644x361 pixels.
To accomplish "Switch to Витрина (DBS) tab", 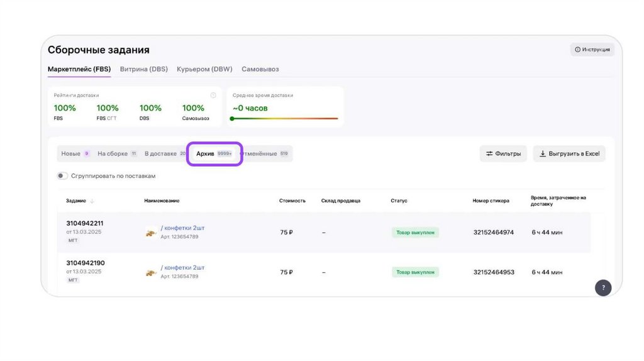I will 144,69.
